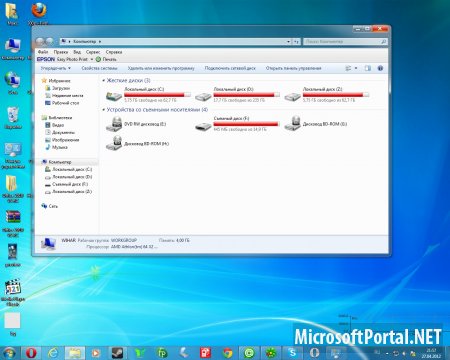Click the search box in the Explorer window
This screenshot has height=360, width=450.
coord(345,42)
